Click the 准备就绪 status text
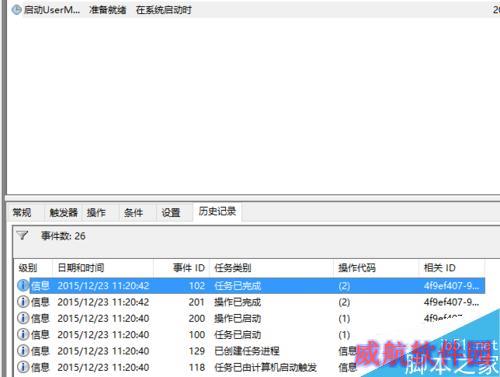 point(108,10)
